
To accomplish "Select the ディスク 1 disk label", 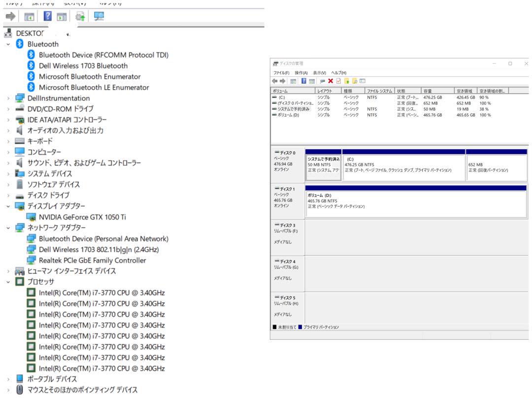I will (x=287, y=201).
